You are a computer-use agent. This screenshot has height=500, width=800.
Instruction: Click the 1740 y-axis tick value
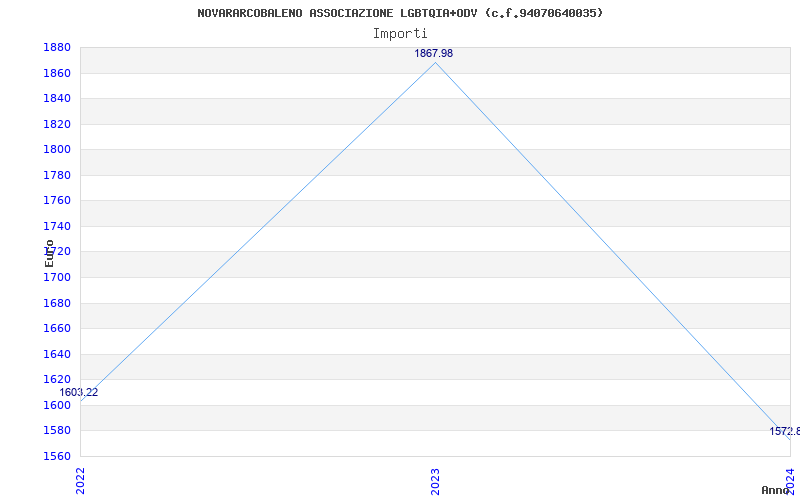[57, 226]
